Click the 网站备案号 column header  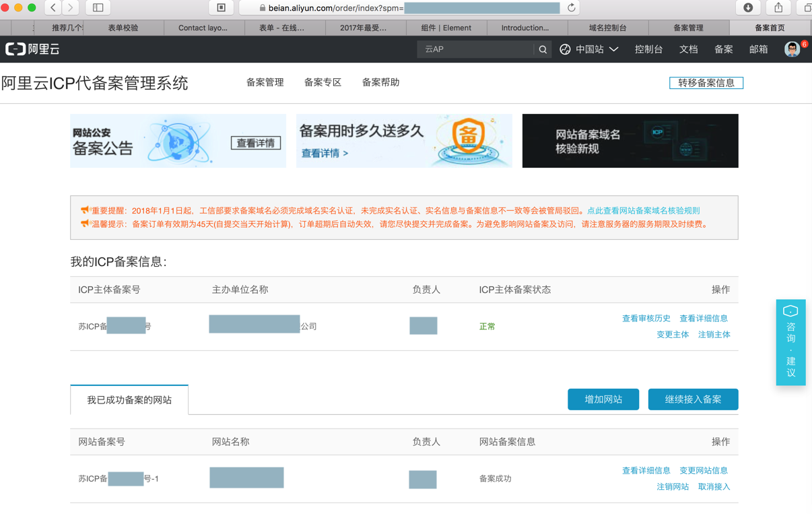[102, 442]
